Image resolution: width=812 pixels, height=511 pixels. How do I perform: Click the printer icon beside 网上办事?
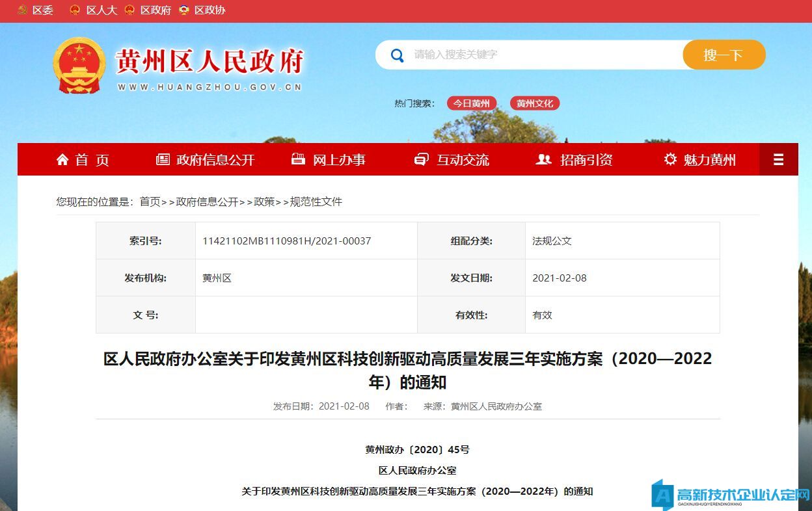pos(298,159)
